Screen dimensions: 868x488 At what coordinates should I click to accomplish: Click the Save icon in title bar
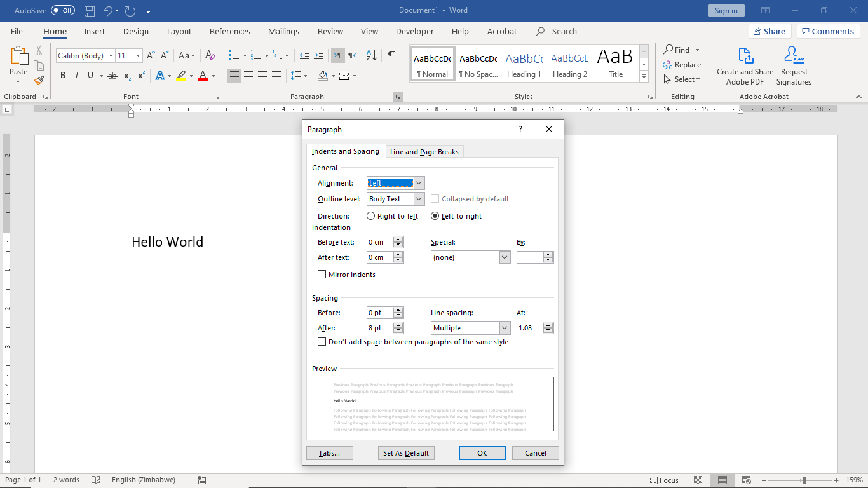(x=90, y=11)
